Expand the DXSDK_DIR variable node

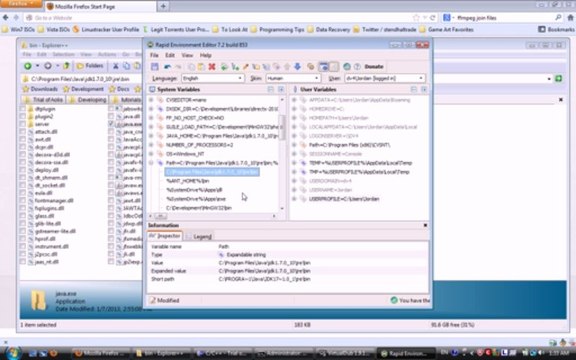(x=151, y=109)
